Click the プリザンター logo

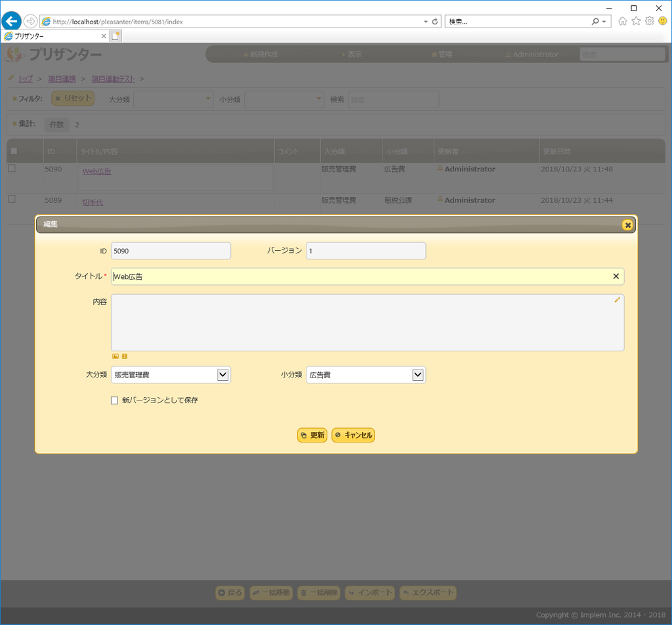(54, 54)
